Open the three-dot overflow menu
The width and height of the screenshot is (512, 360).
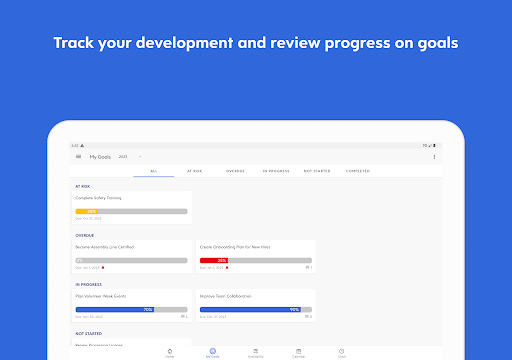click(x=434, y=157)
